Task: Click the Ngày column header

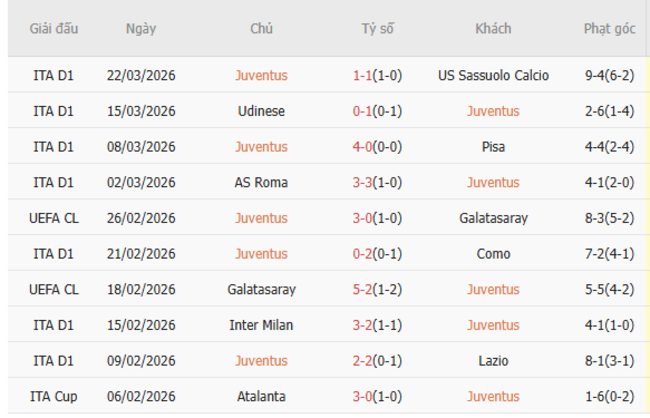Action: (x=141, y=29)
